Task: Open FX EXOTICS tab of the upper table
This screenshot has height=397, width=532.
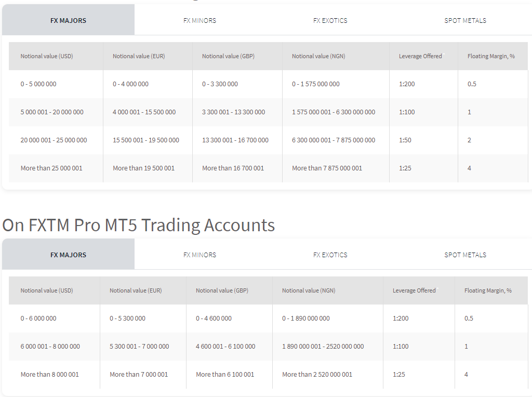Action: pos(330,20)
